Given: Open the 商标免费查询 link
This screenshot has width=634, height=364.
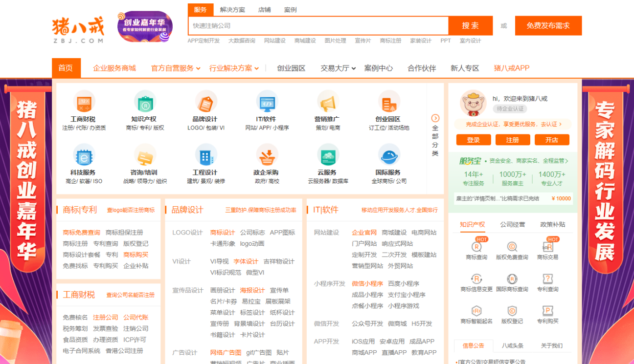Looking at the screenshot, I should (x=82, y=233).
